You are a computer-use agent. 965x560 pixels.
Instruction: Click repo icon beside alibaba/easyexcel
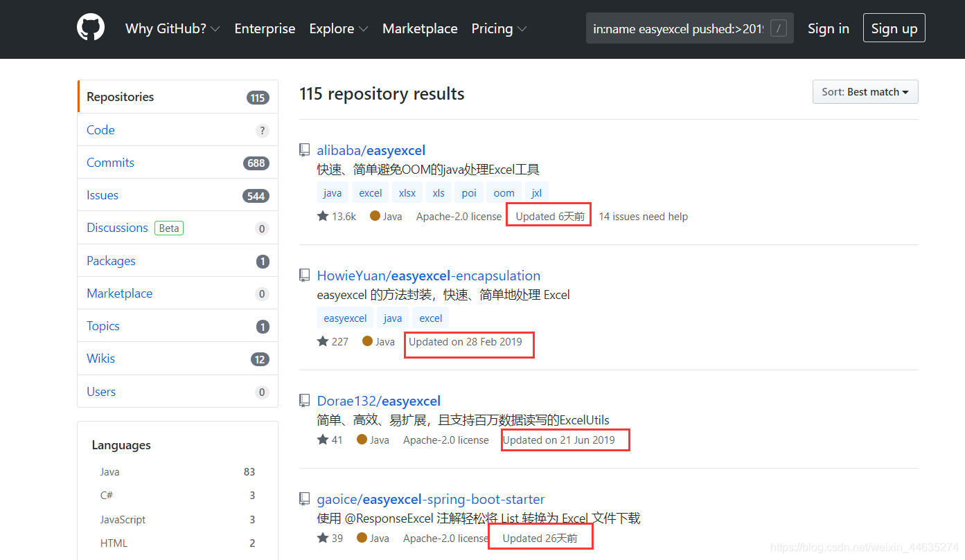tap(304, 150)
